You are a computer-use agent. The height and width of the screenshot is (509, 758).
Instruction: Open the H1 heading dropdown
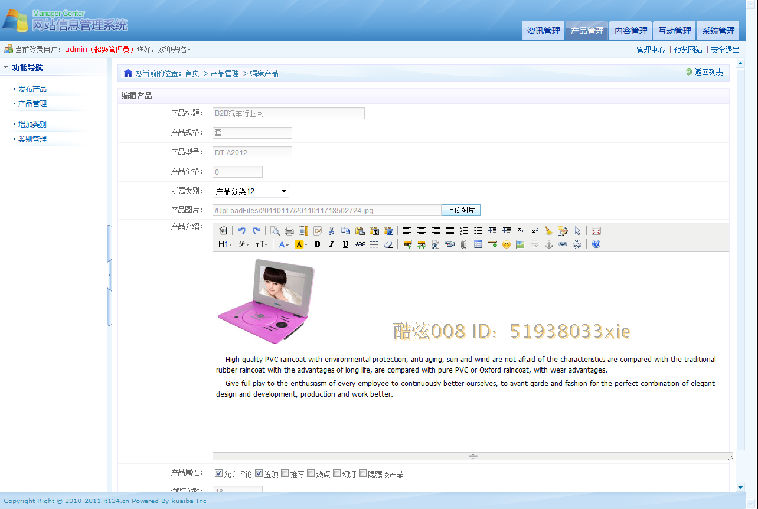pyautogui.click(x=224, y=245)
